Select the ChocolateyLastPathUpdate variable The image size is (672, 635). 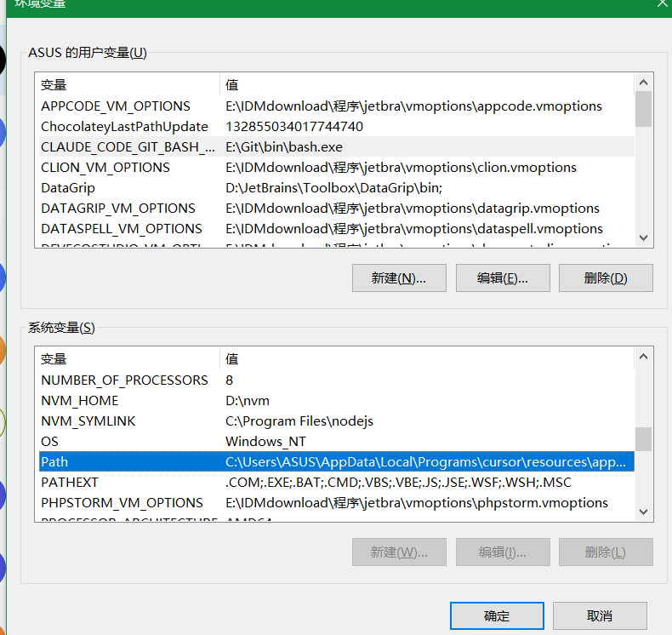click(x=124, y=127)
